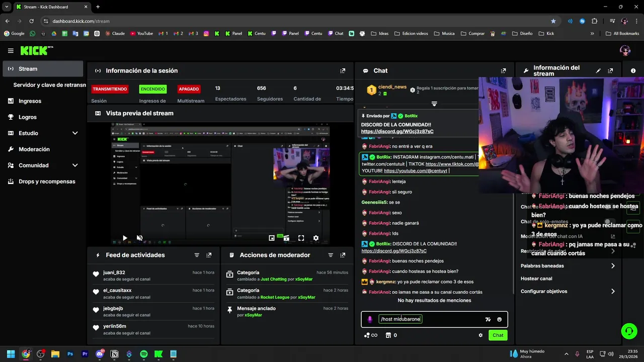Pop out the Feed de actividades panel

coord(209,255)
